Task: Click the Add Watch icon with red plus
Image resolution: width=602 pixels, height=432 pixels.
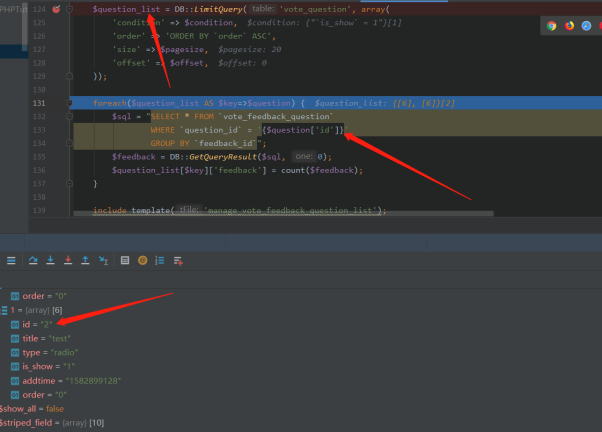Action: pyautogui.click(x=178, y=261)
